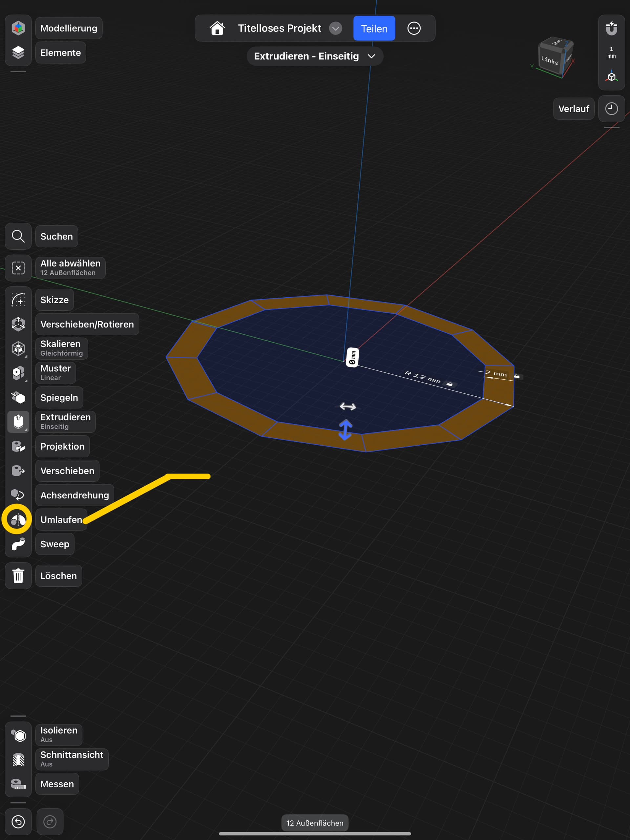
Task: Click the 0 mm extrusion value field
Action: [352, 357]
